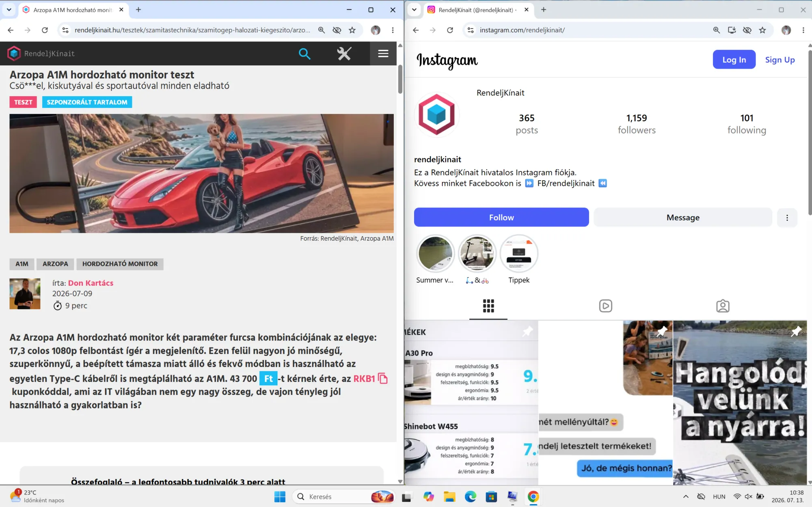Copy the RKB1 coupon code
812x507 pixels.
point(382,378)
